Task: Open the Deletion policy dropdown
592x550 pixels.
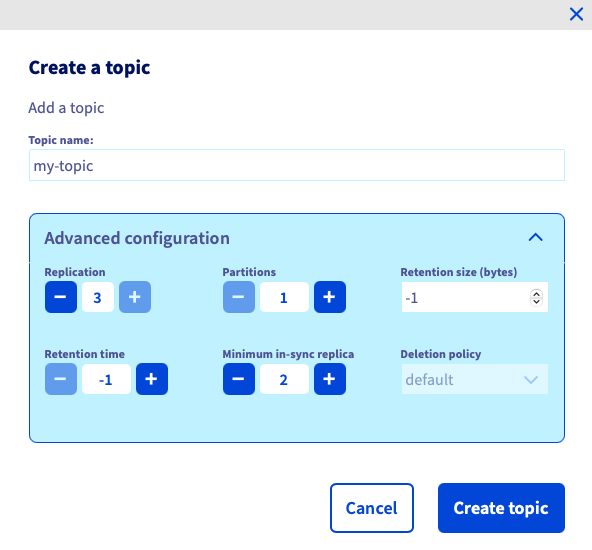Action: 475,379
